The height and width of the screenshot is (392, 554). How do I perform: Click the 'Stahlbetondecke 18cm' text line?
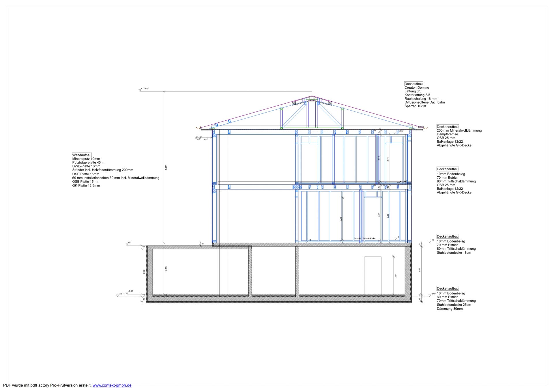click(x=454, y=253)
